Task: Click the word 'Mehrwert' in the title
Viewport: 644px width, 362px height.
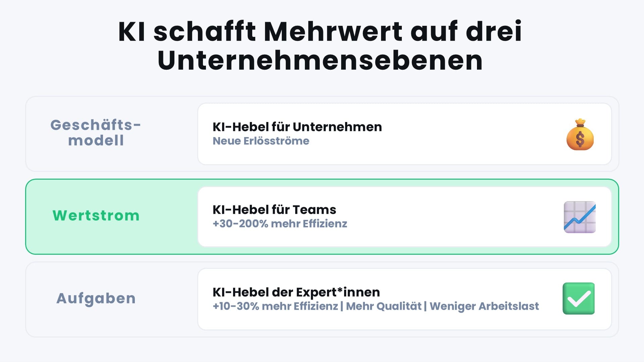Action: point(333,32)
